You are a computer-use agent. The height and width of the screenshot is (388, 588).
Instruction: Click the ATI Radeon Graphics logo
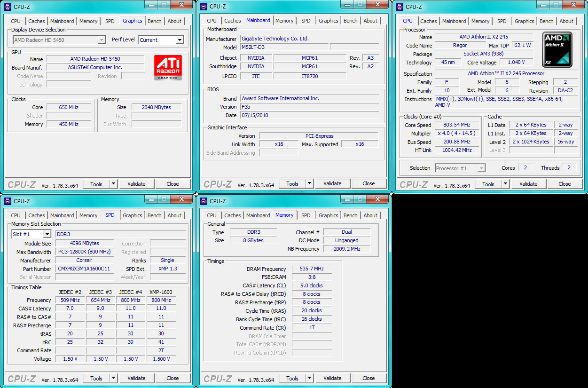click(168, 68)
